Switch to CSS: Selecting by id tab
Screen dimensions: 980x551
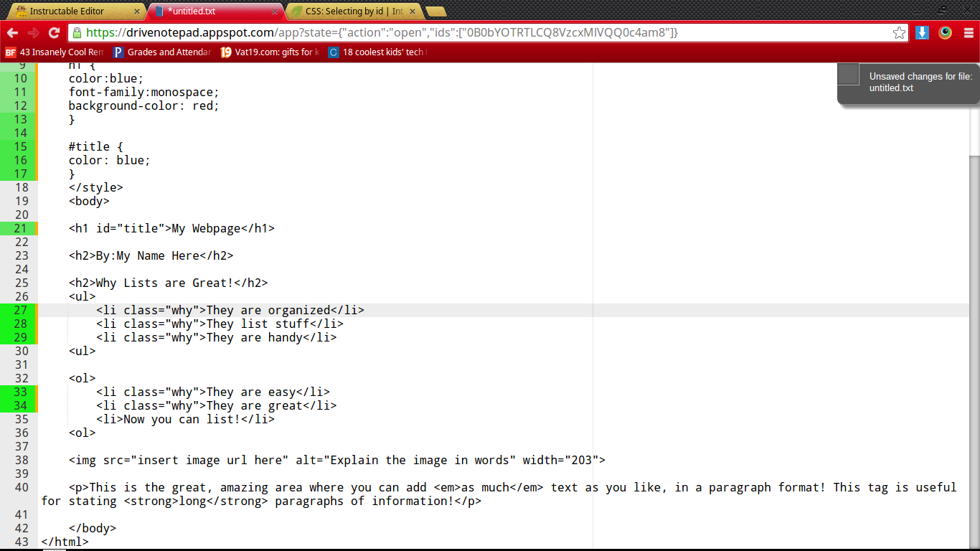coord(354,11)
